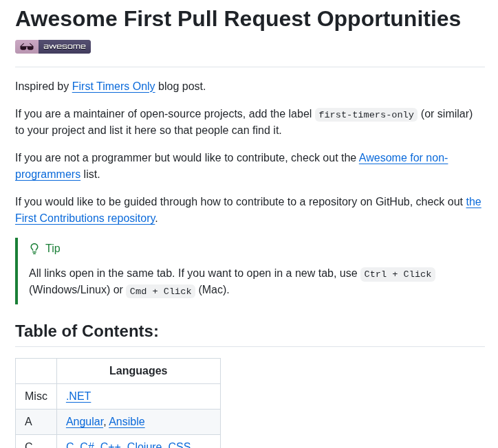This screenshot has width=498, height=448.
Task: Open the Awesome for non-programmers list link
Action: pos(232,166)
